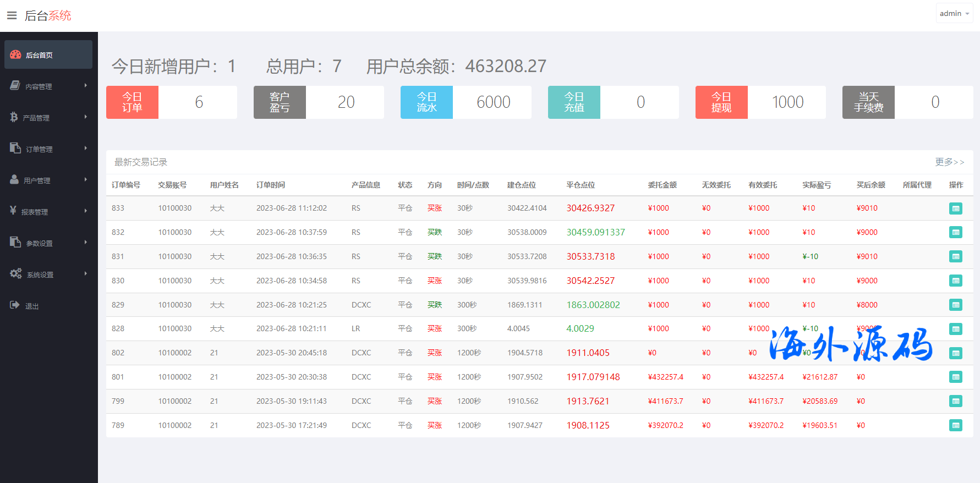This screenshot has height=483, width=980.
Task: Click the gears icon for 系统设置
Action: click(15, 274)
